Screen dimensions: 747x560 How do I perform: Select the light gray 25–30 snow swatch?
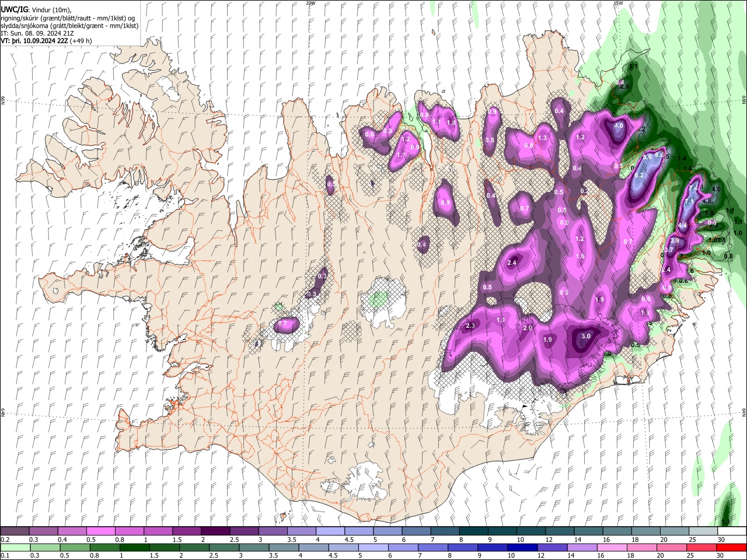703,531
